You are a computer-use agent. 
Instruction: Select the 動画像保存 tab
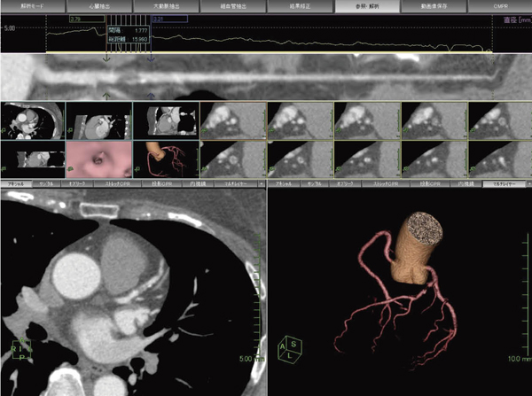coord(432,6)
